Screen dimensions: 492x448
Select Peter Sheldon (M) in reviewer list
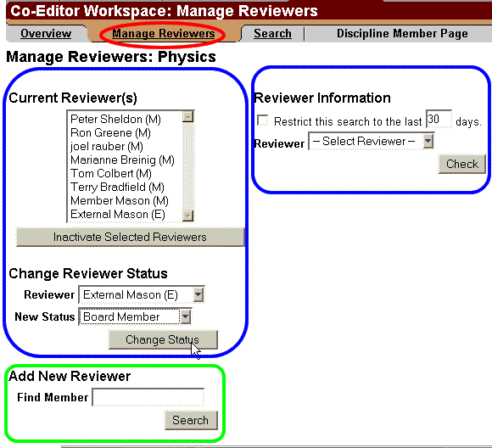tap(115, 120)
